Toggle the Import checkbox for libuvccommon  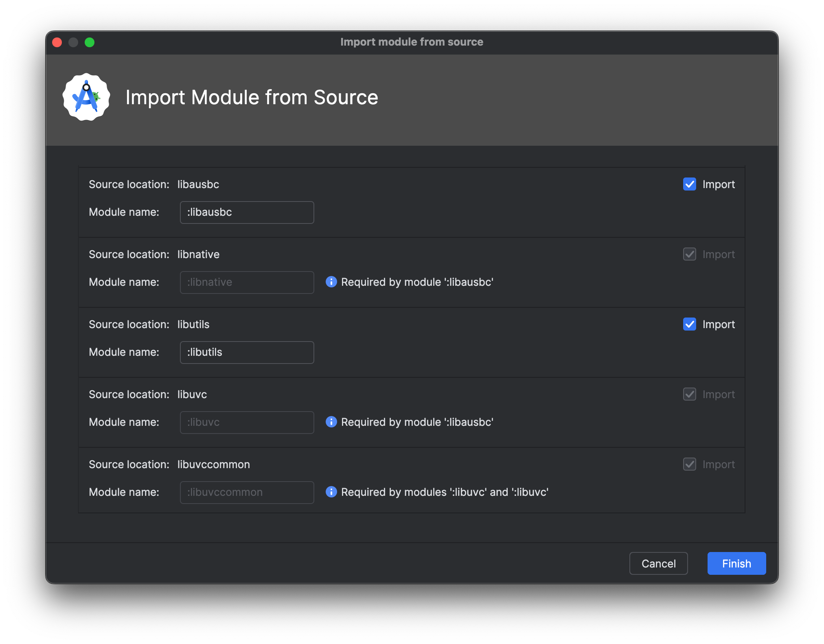(x=690, y=464)
